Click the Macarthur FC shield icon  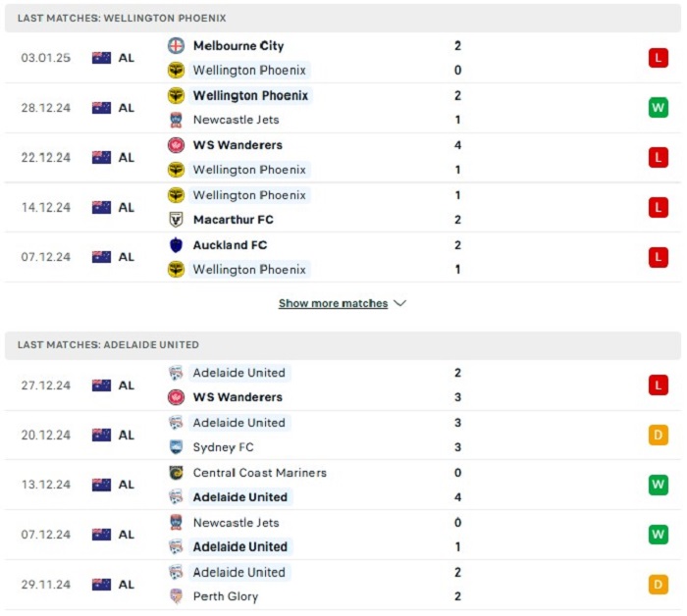tap(176, 220)
